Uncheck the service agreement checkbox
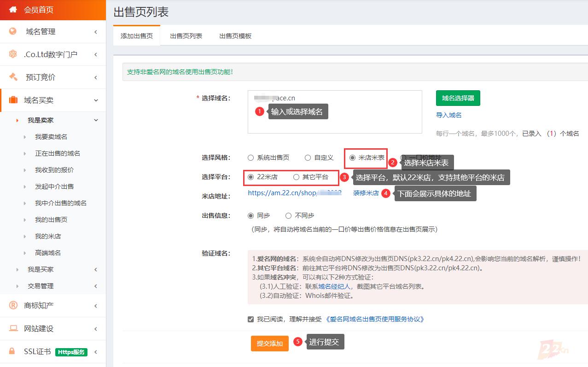The width and height of the screenshot is (588, 367). click(x=250, y=319)
